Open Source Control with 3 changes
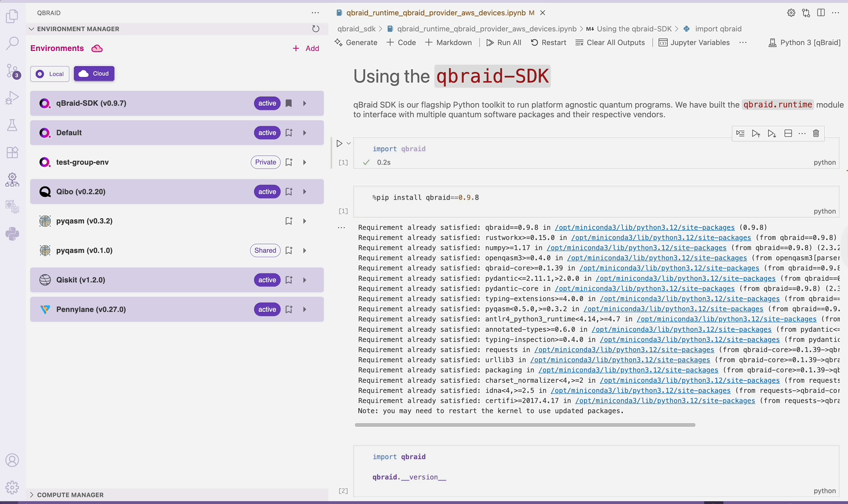Image resolution: width=848 pixels, height=504 pixels. tap(12, 71)
